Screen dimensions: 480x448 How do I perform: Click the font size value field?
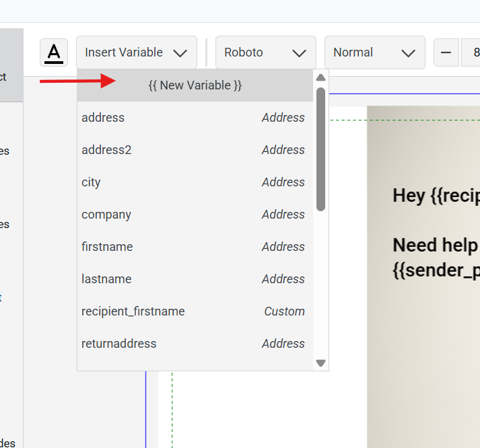(471, 52)
